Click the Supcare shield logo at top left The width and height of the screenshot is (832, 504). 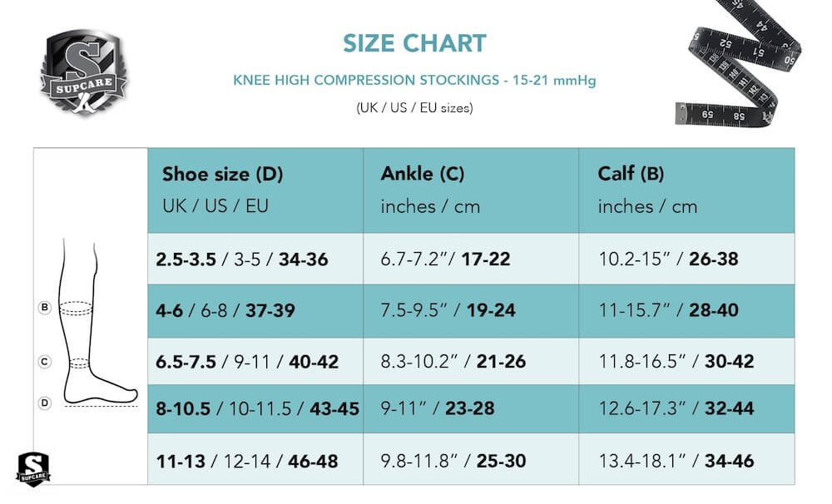tap(84, 72)
